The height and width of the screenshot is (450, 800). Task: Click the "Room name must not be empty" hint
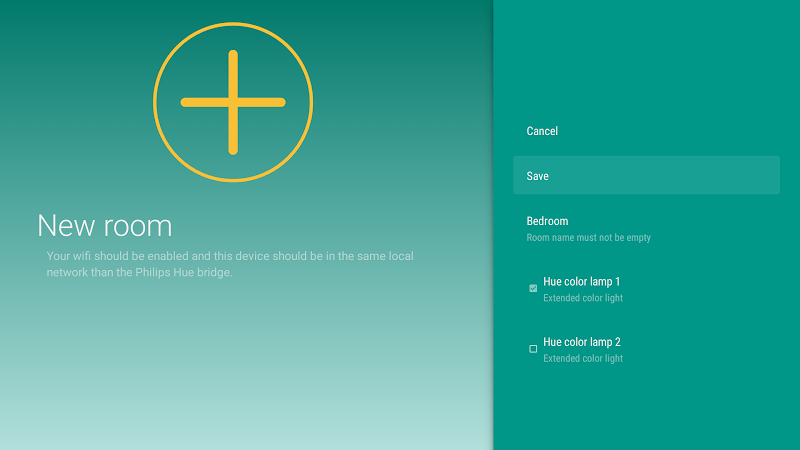pos(588,238)
